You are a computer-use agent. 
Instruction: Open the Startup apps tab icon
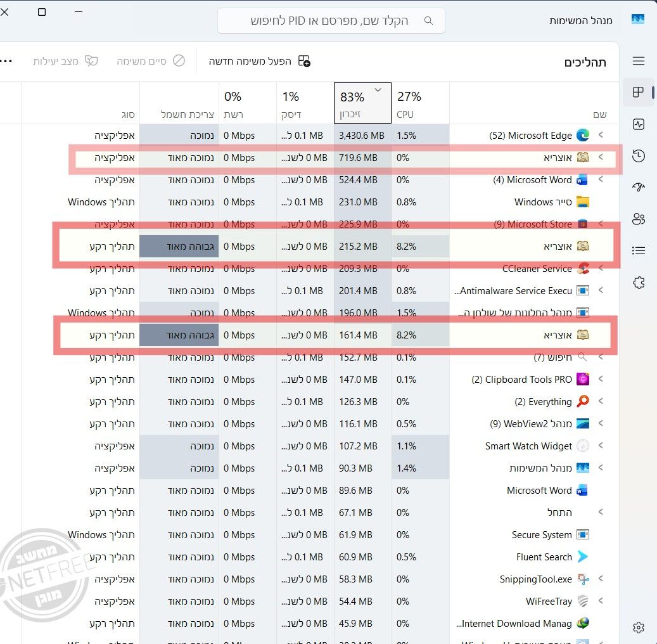tap(639, 187)
